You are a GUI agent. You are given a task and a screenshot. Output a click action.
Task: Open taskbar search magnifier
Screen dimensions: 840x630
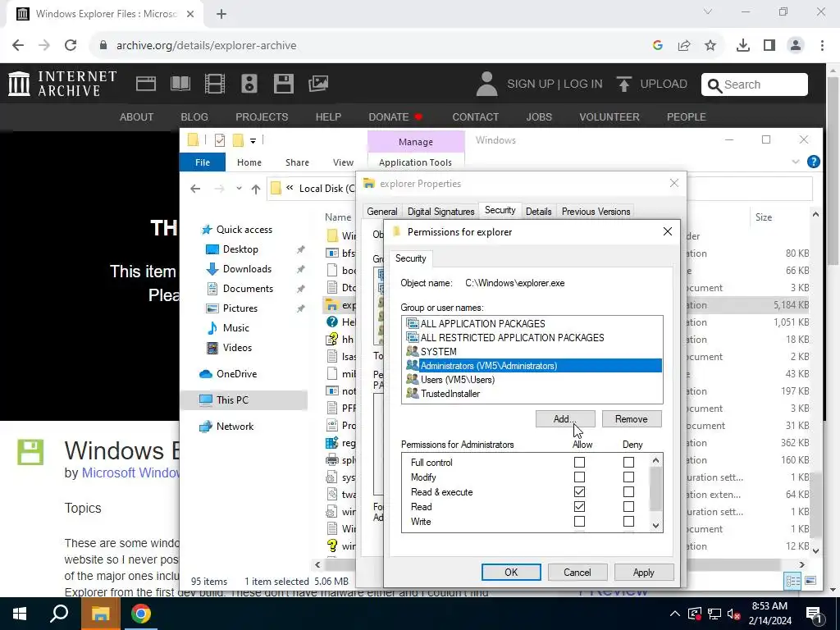[59, 614]
